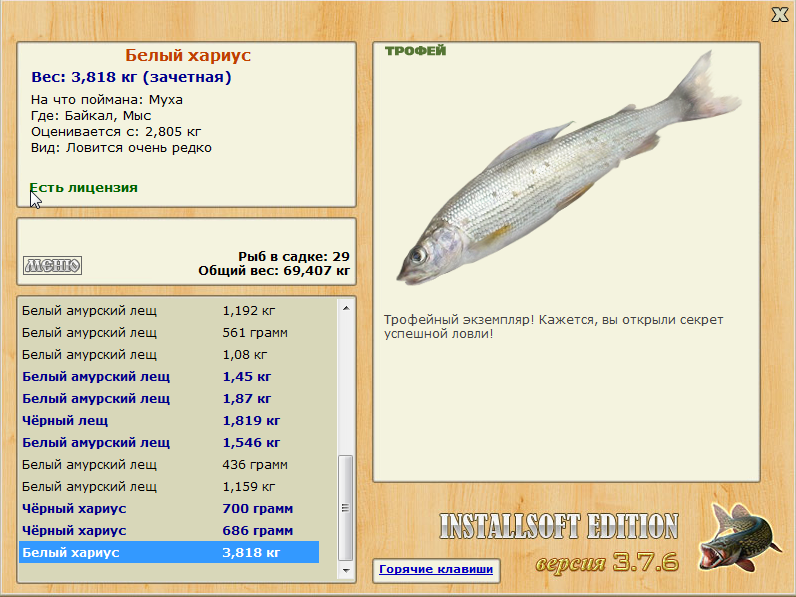Click the Общий вес: 69,407 кг text

(x=274, y=271)
